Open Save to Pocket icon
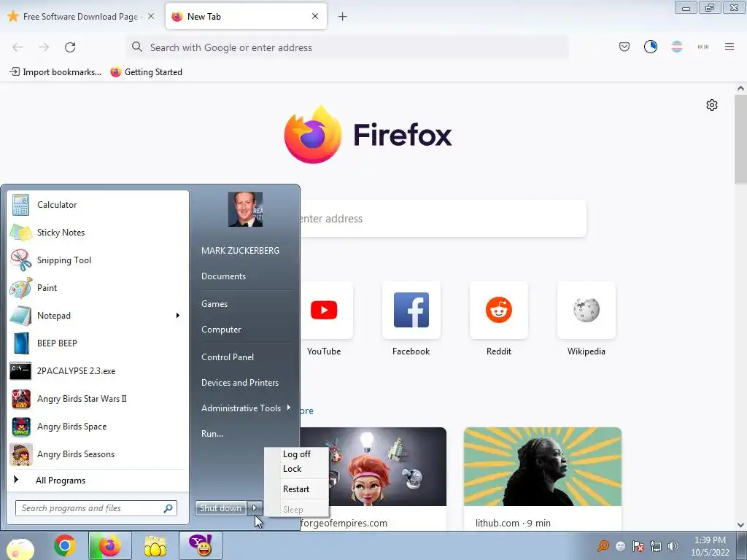Viewport: 747px width, 560px height. coord(624,47)
